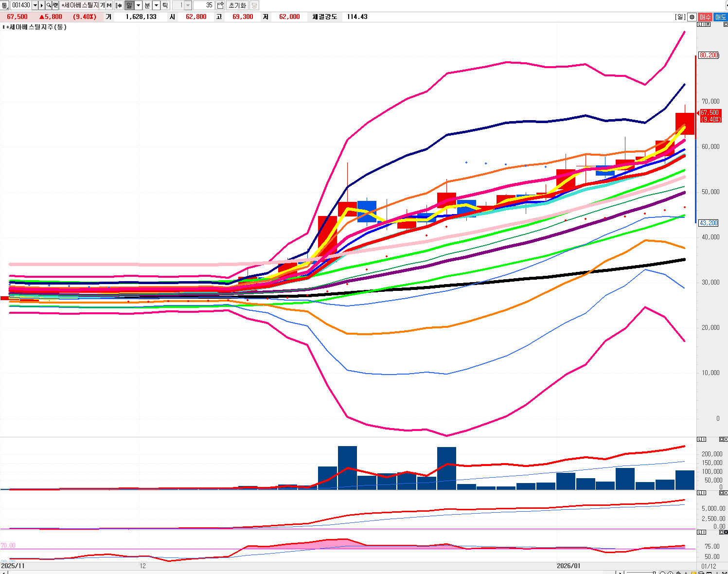
Task: Click the '관' watchlist icon button
Action: click(55, 5)
